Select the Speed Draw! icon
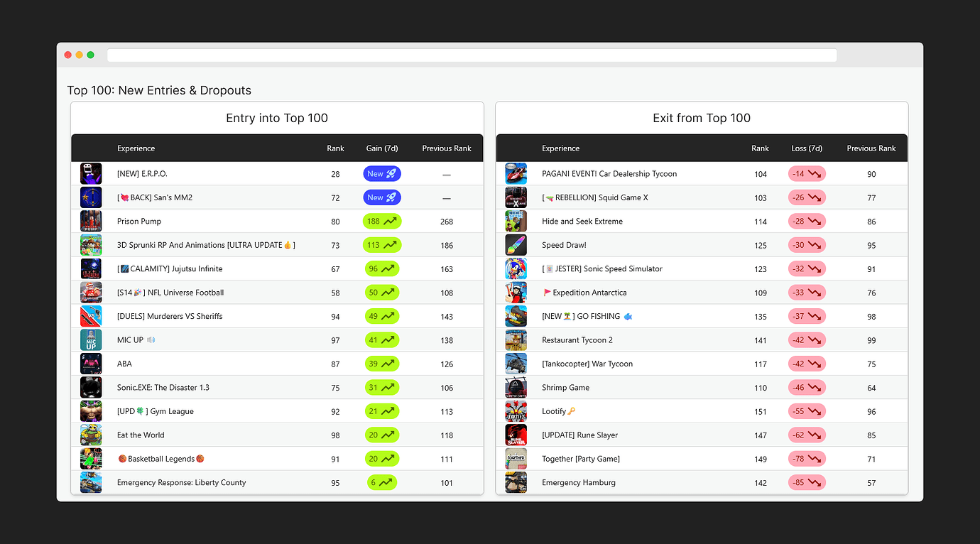Viewport: 980px width, 544px height. (x=516, y=244)
